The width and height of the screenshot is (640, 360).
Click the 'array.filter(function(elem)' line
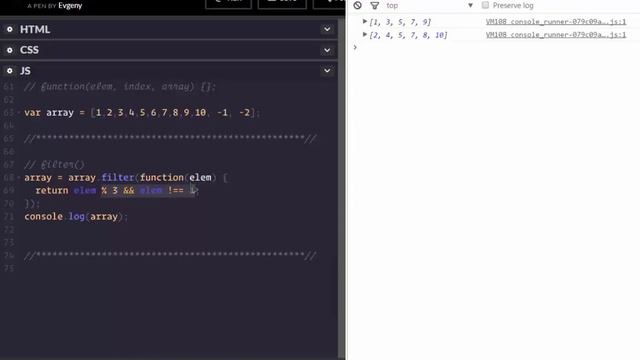126,178
